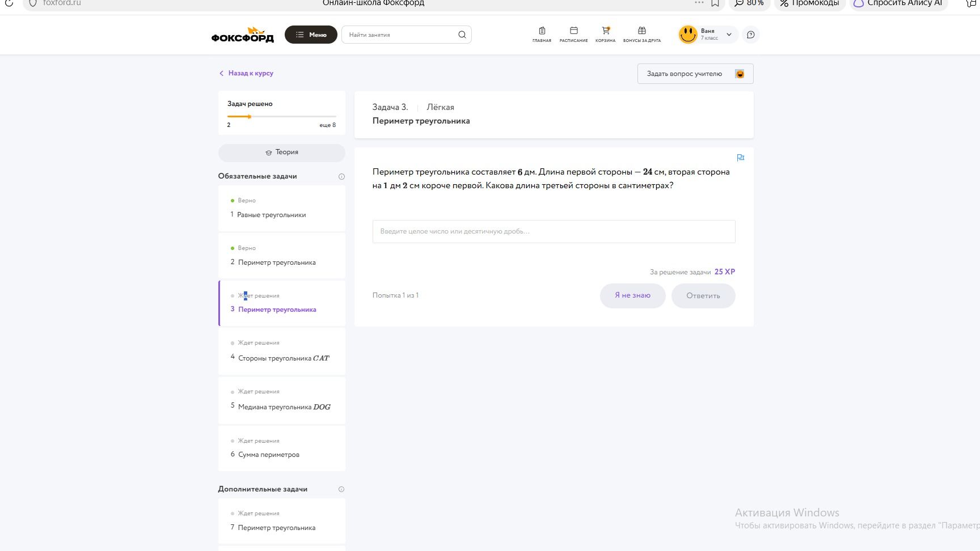Click the browser reload icon
Image resolution: width=980 pixels, height=551 pixels.
pos(9,3)
